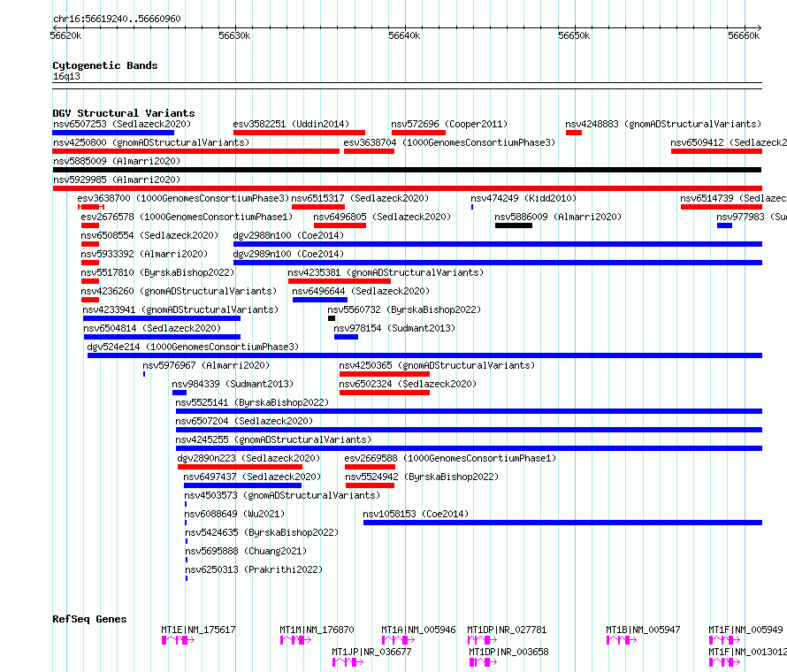Select the esv2676578 1000GenomesConsortiumPhase1 bar

coord(90,225)
